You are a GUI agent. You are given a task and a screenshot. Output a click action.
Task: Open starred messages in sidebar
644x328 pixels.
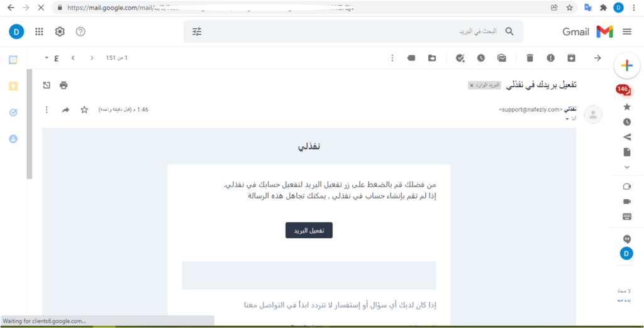pos(627,107)
